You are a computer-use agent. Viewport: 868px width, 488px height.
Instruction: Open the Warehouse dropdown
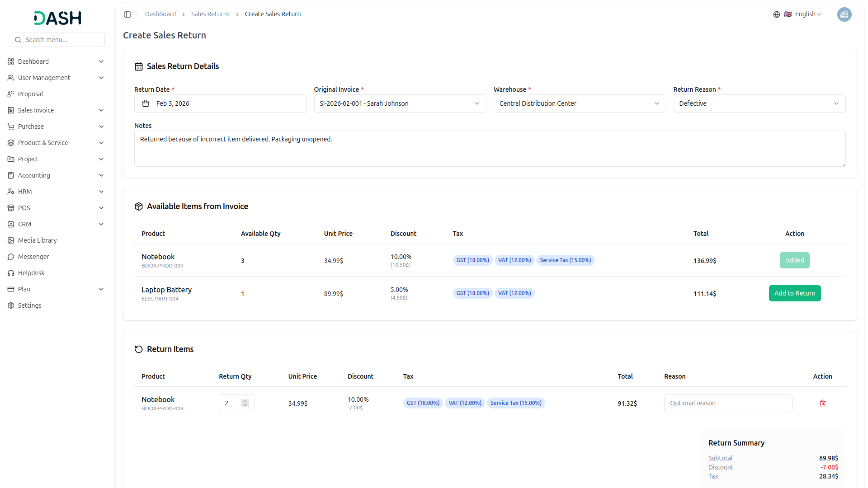[x=579, y=103]
